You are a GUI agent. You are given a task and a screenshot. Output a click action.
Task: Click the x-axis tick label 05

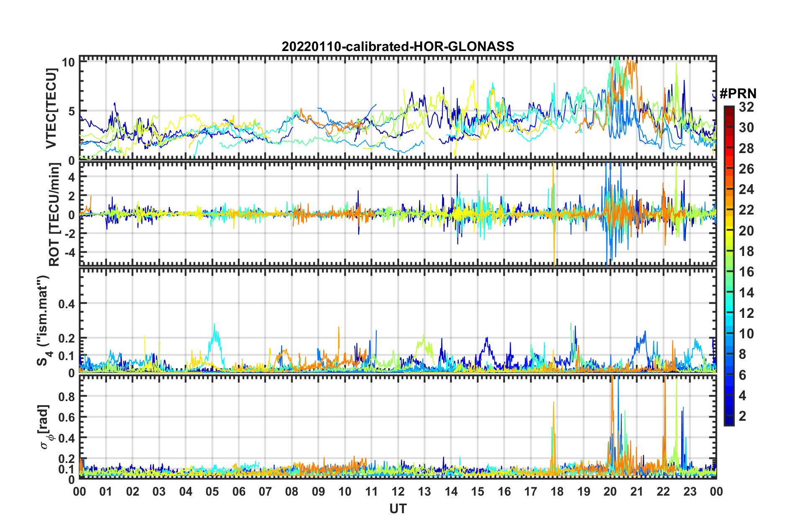click(212, 492)
